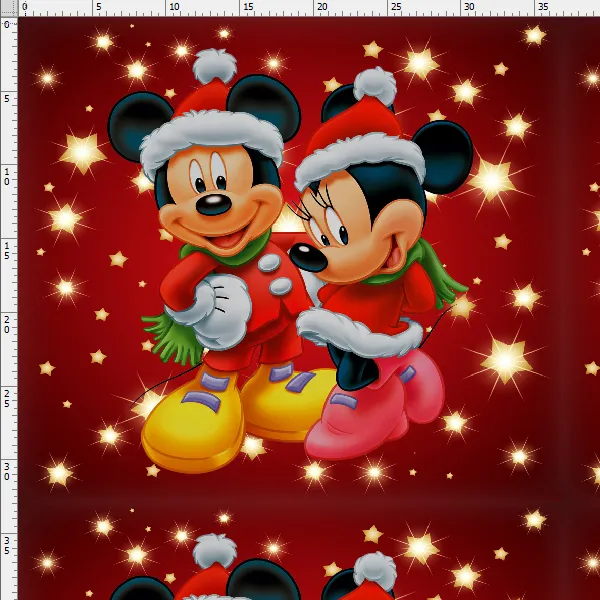
Task: Click the 20 mark on vertical ruler
Action: click(x=7, y=324)
